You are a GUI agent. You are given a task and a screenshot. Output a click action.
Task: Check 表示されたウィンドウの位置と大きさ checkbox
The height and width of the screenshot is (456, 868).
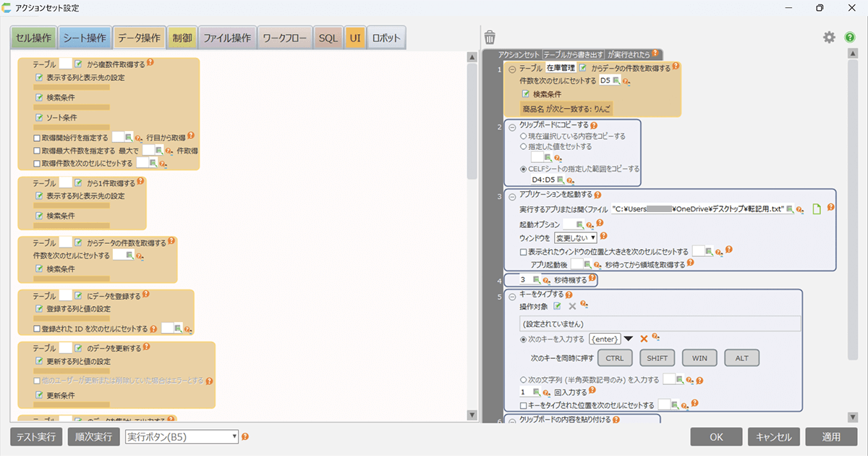[524, 251]
